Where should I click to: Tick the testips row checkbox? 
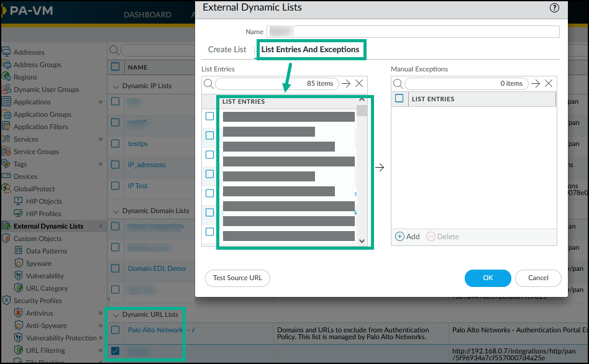coord(115,143)
